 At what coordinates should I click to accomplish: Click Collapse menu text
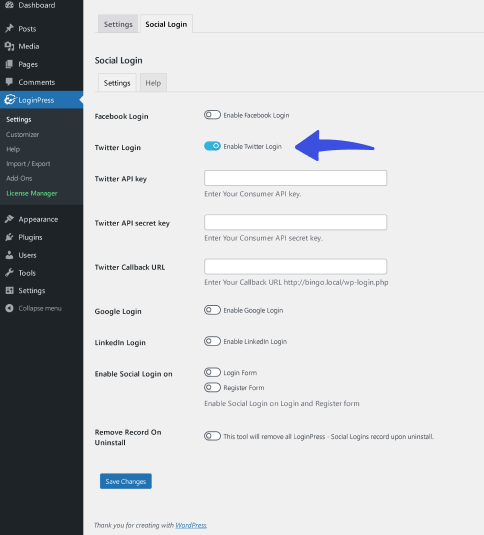pos(40,308)
